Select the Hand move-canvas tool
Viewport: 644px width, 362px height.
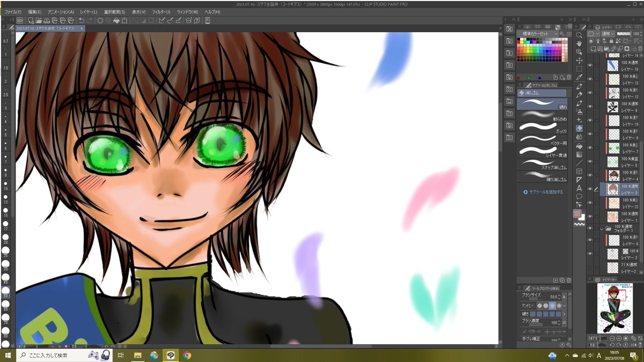[579, 43]
